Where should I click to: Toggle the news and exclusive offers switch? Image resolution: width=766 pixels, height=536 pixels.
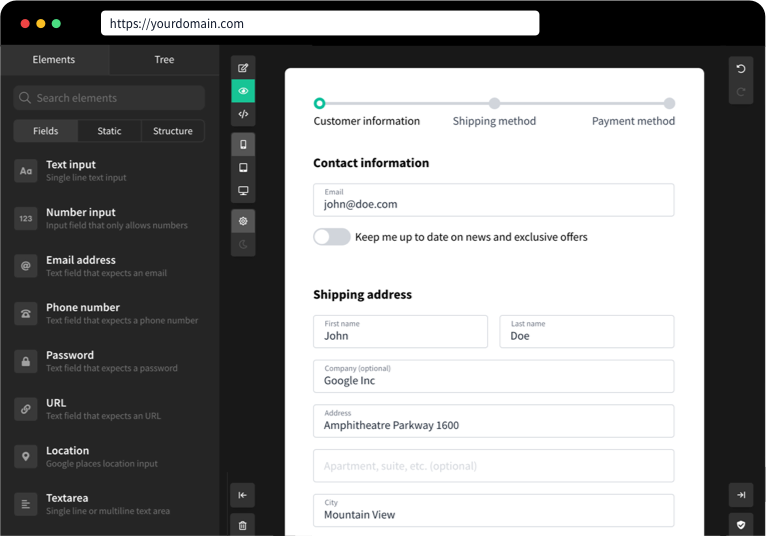[332, 237]
